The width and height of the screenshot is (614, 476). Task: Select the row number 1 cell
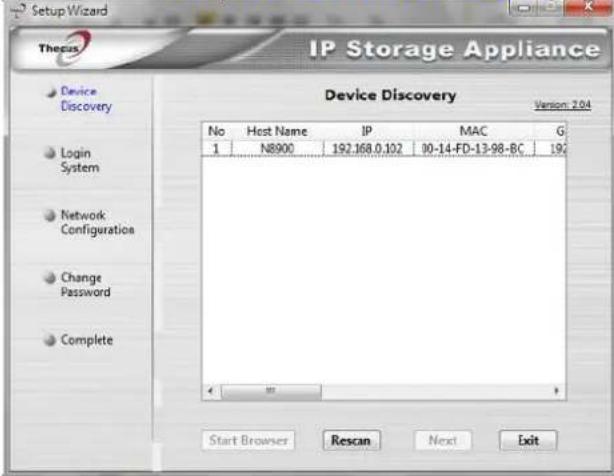[x=216, y=149]
